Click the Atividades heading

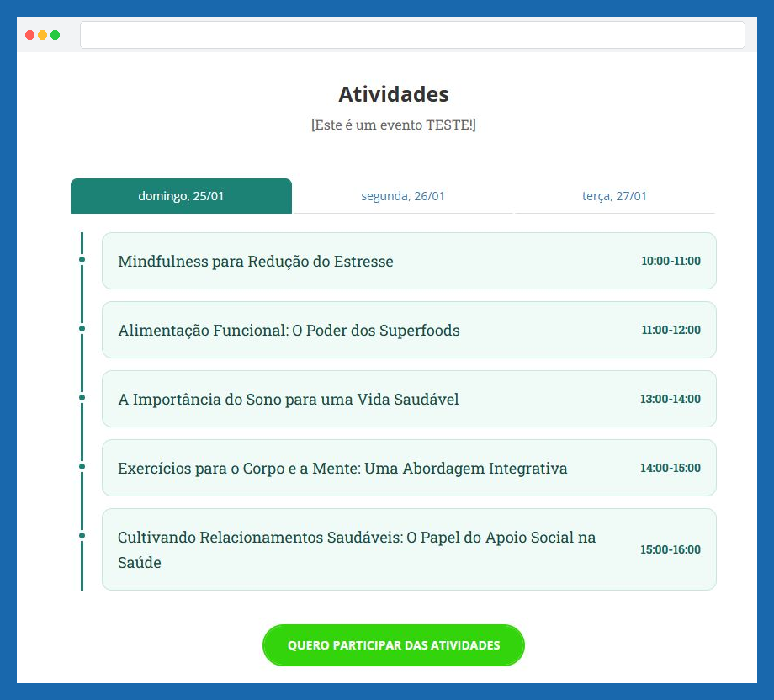click(394, 94)
